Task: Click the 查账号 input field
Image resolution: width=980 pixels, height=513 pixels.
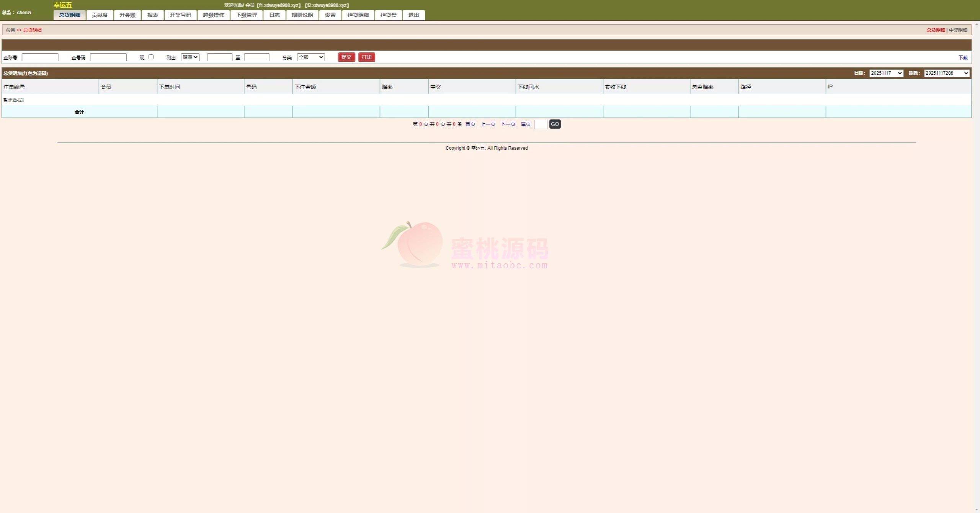Action: pos(40,57)
